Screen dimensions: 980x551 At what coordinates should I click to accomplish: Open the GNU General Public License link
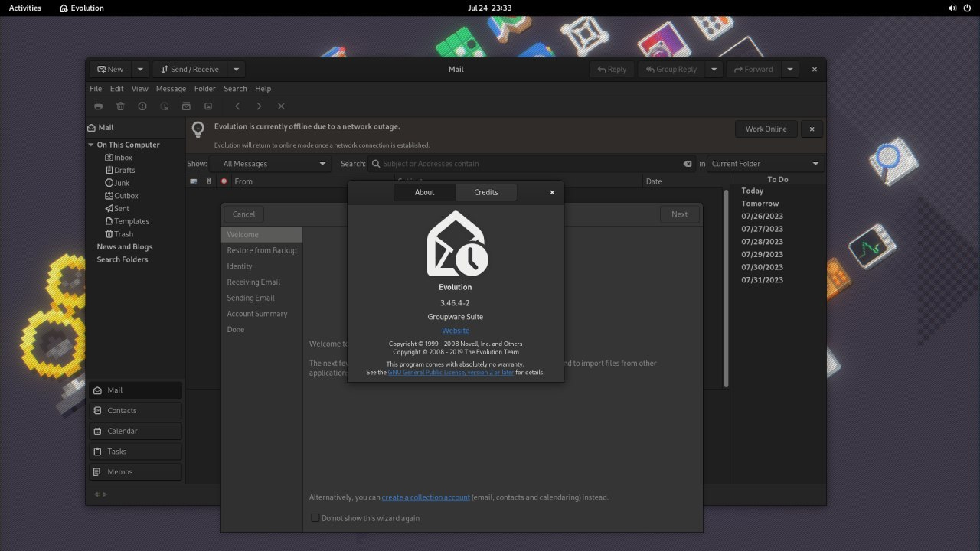(x=451, y=373)
